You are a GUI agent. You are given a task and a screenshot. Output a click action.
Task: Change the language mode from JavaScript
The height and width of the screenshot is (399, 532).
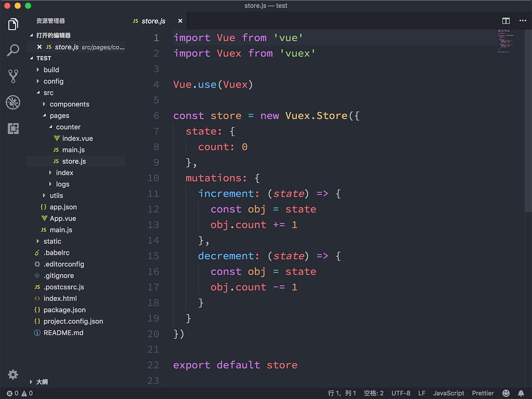[448, 393]
